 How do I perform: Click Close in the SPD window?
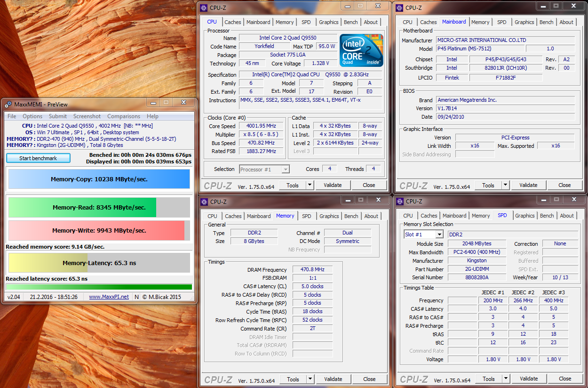click(565, 379)
